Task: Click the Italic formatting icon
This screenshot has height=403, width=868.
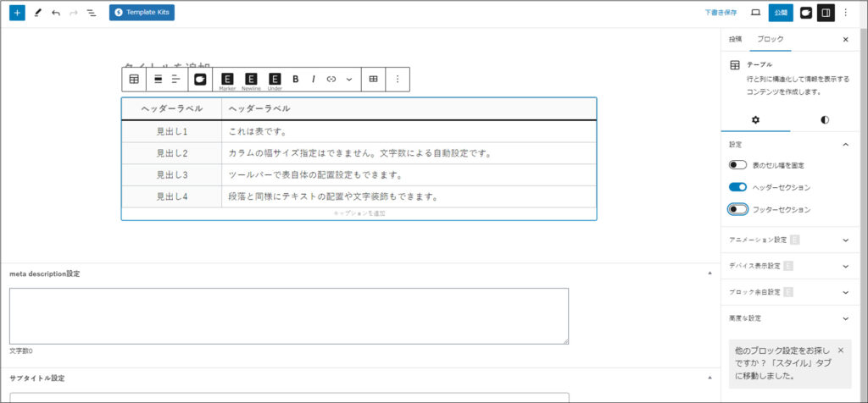Action: (314, 79)
